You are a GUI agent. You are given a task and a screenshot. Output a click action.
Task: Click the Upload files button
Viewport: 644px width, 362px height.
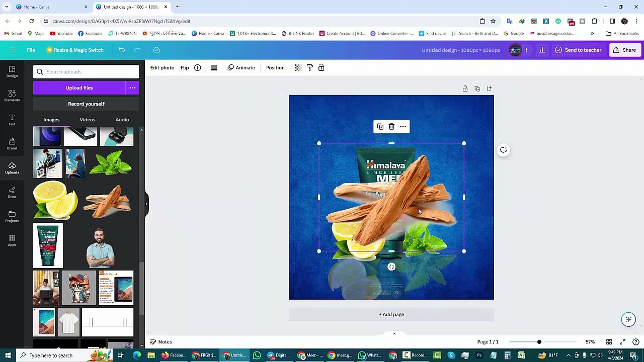79,88
